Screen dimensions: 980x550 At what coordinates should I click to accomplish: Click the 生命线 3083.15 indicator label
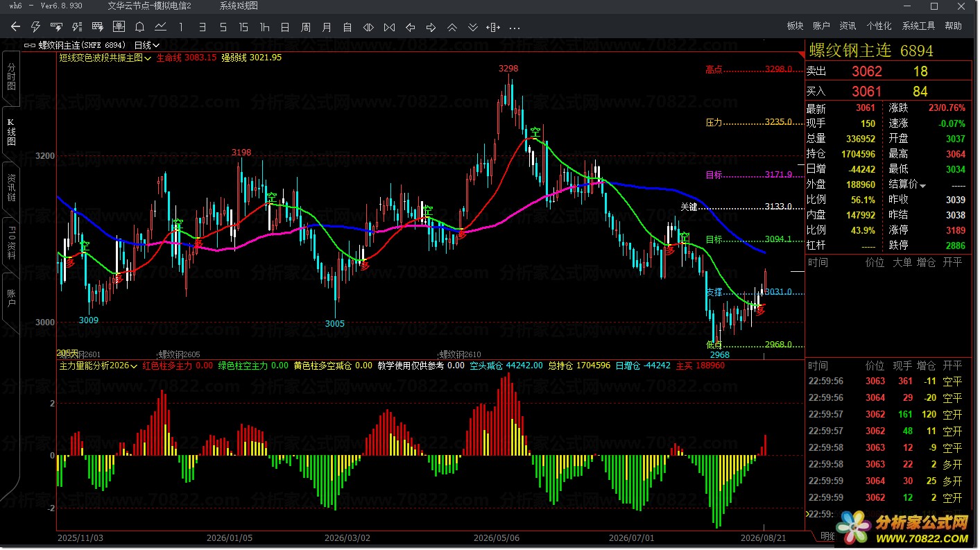[x=187, y=58]
